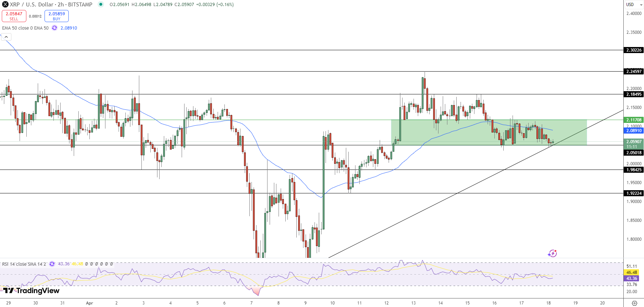
Task: Select the current price label 2.05907
Action: pyautogui.click(x=634, y=142)
